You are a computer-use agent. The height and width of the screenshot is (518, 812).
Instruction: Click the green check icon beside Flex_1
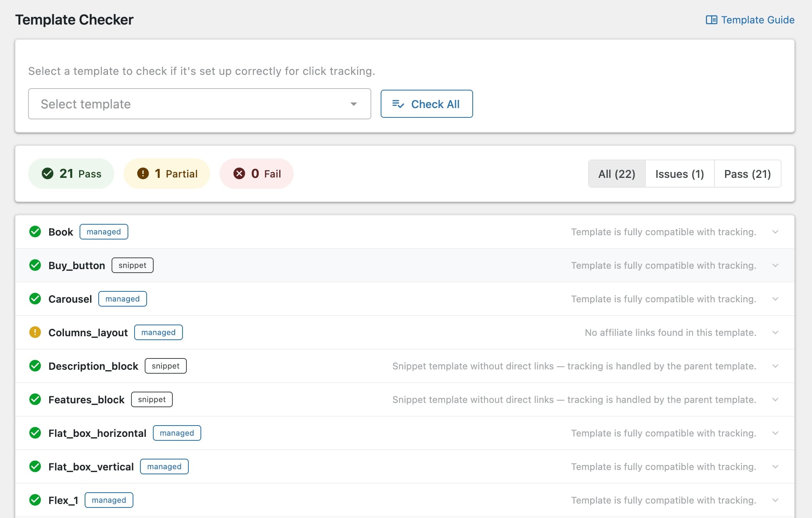coord(35,500)
